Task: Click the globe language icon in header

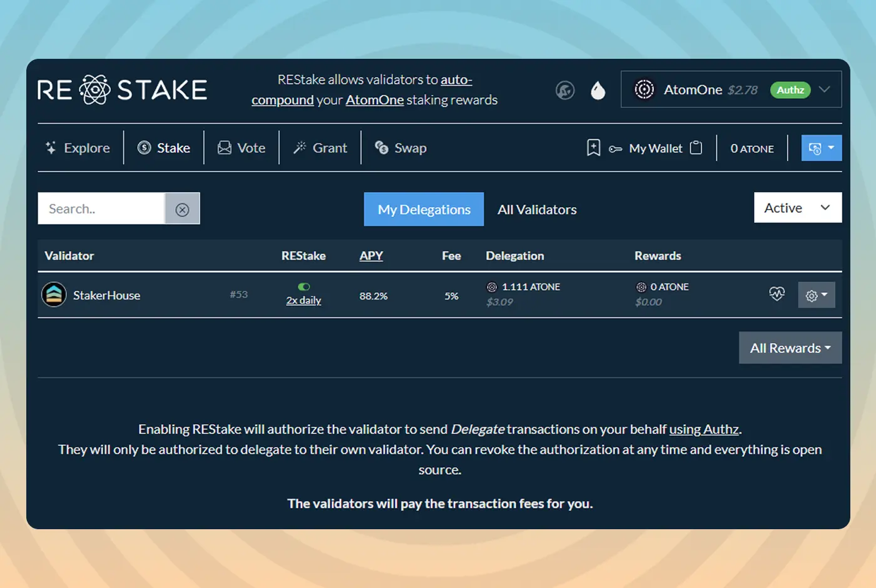Action: [565, 91]
